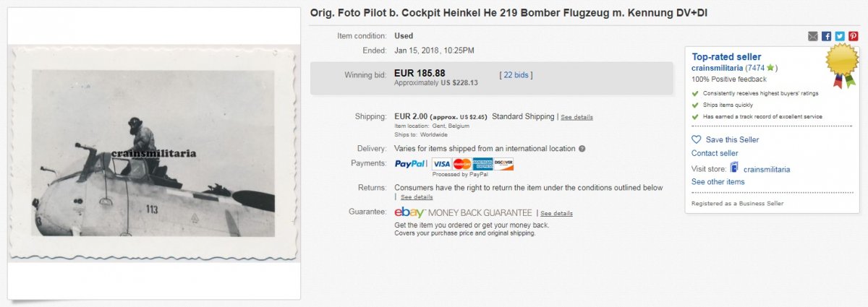Open the Heinkel cockpit photo thumbnail
The image size is (868, 307).
click(155, 153)
